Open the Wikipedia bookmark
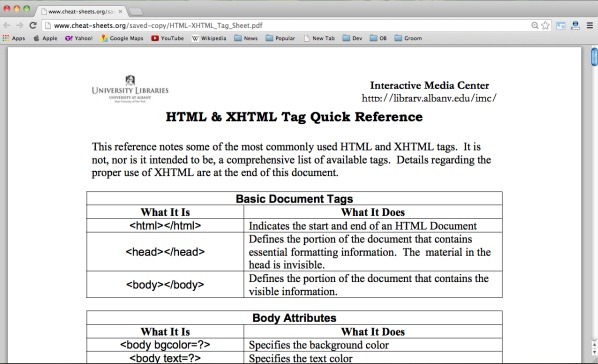The image size is (598, 364). click(209, 38)
